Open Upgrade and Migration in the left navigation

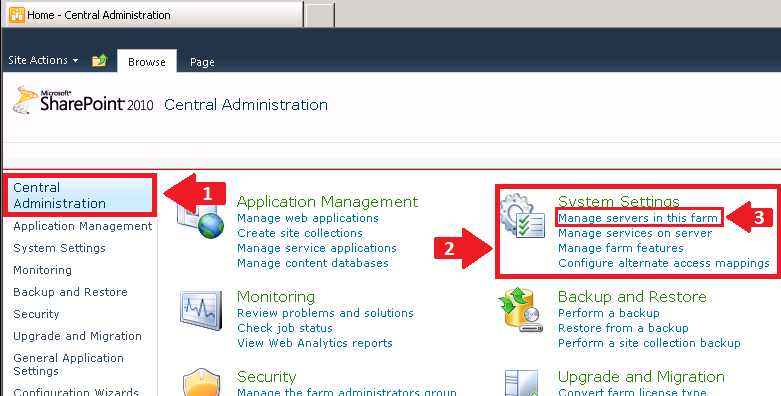pyautogui.click(x=77, y=336)
